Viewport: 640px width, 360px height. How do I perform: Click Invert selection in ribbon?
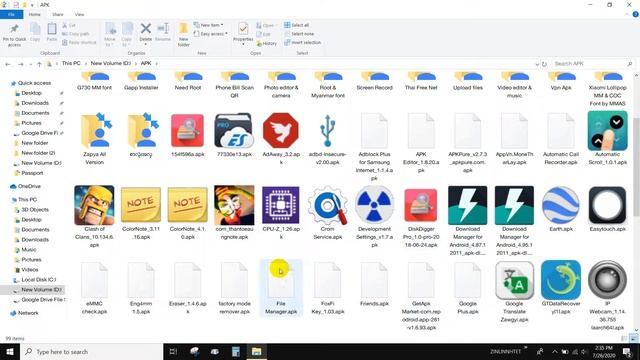coord(302,42)
